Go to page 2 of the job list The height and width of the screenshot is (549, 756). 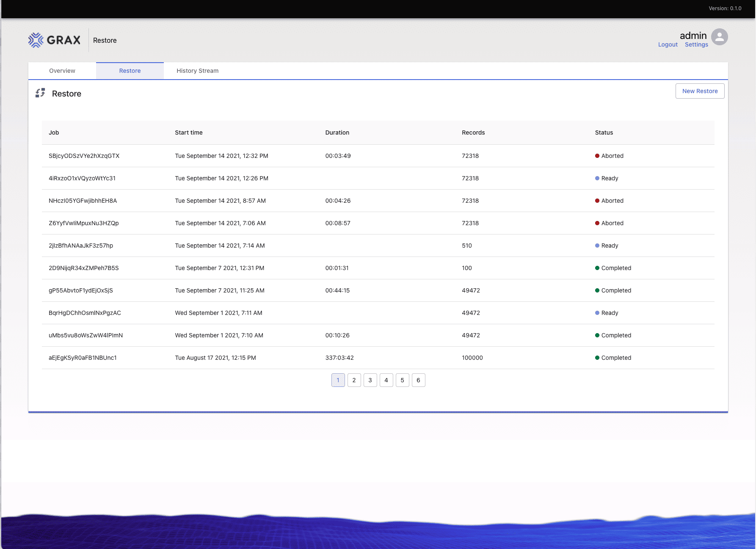click(x=354, y=380)
